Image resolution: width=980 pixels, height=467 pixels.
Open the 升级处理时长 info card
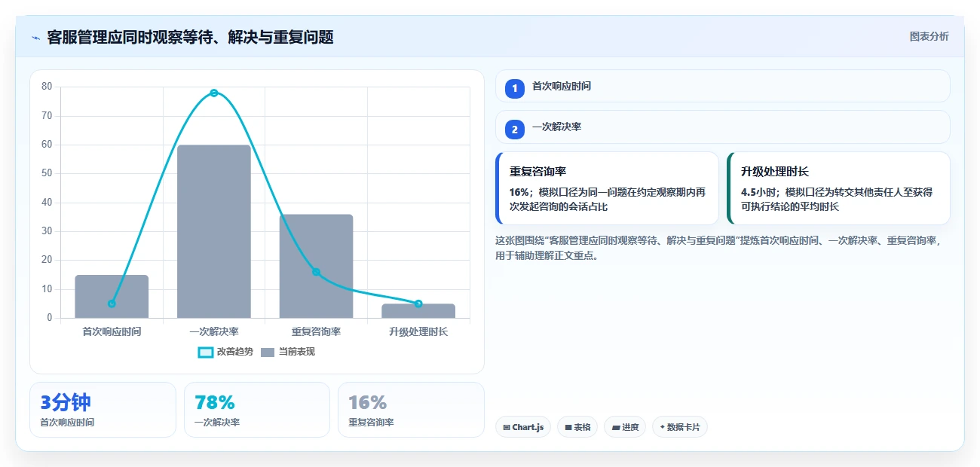point(838,188)
